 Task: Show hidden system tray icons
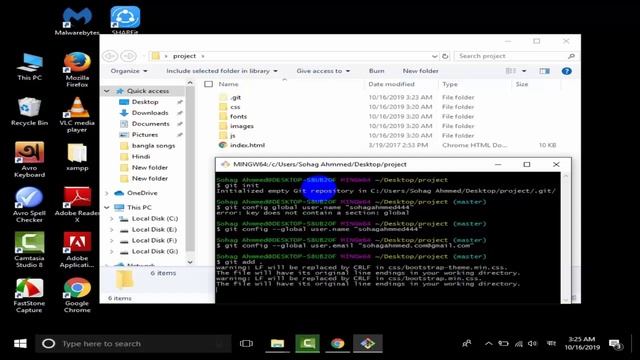[x=489, y=344]
